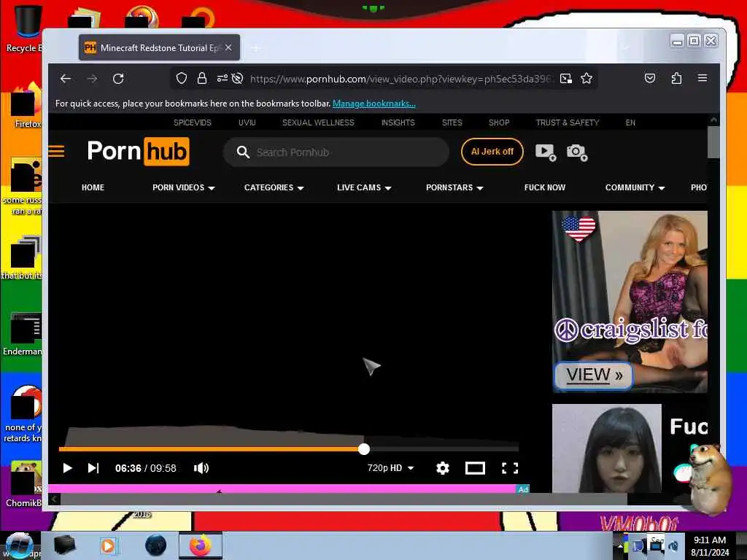The width and height of the screenshot is (747, 560).
Task: Click the upload photo camera icon
Action: pyautogui.click(x=576, y=152)
